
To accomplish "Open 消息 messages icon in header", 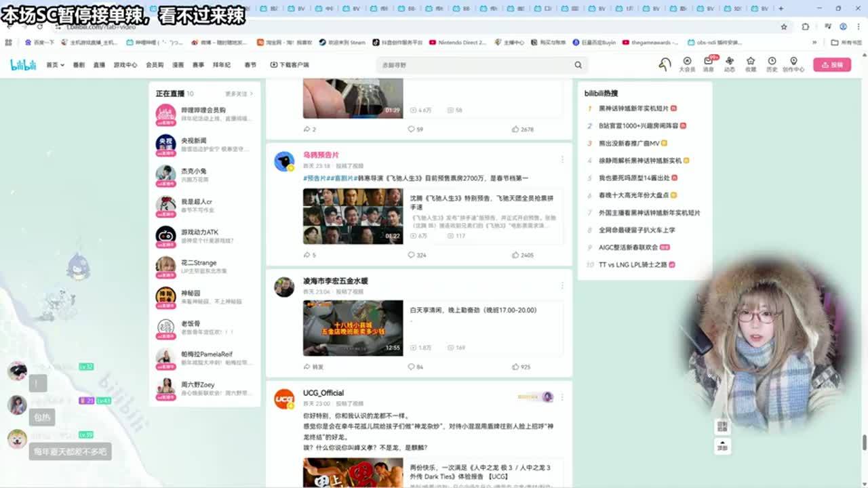I will [708, 64].
